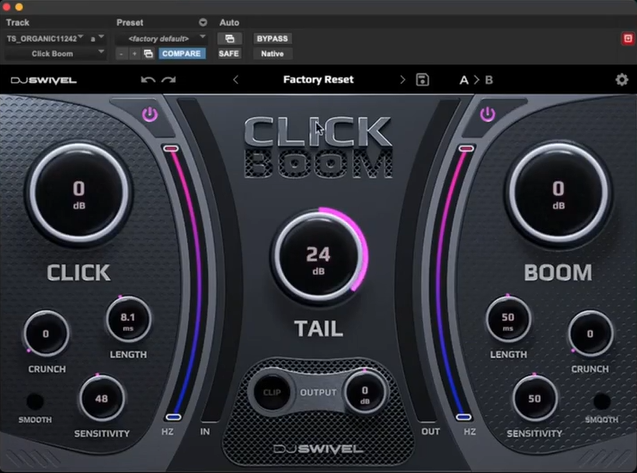The height and width of the screenshot is (473, 637).
Task: Minimize window with yellow button
Action: pyautogui.click(x=19, y=7)
